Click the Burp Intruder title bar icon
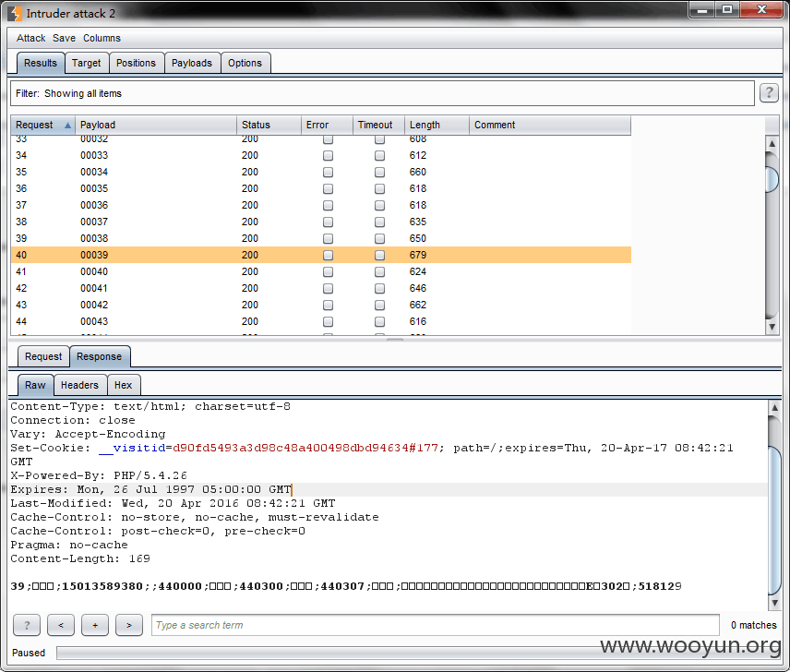Image resolution: width=790 pixels, height=672 pixels. coord(16,13)
